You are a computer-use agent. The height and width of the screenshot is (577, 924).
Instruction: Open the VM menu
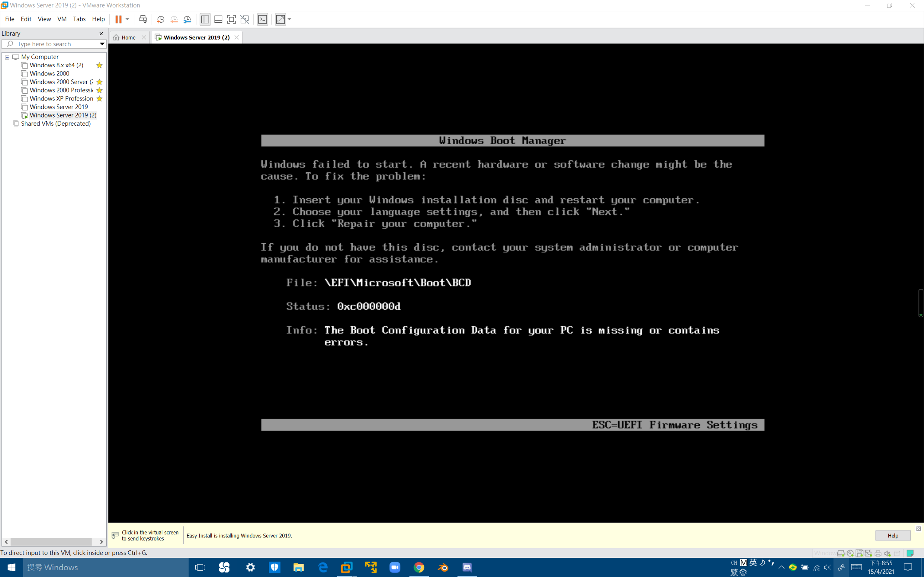pyautogui.click(x=61, y=19)
